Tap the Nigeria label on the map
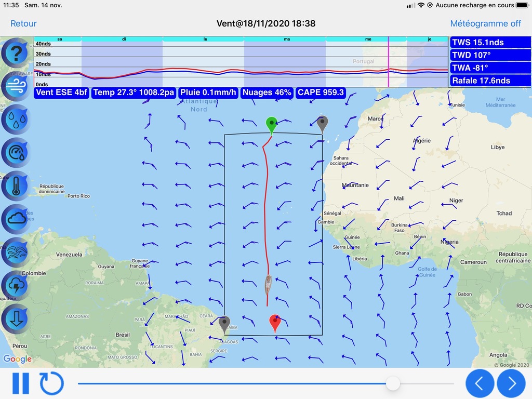This screenshot has width=532, height=399. [x=449, y=242]
